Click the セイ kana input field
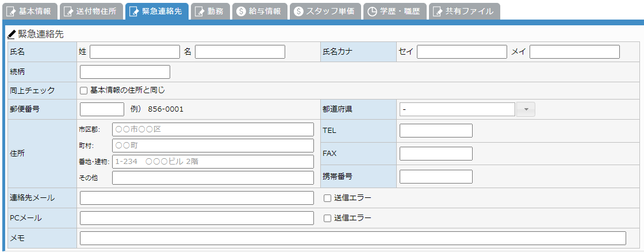The image size is (644, 252). tap(462, 52)
